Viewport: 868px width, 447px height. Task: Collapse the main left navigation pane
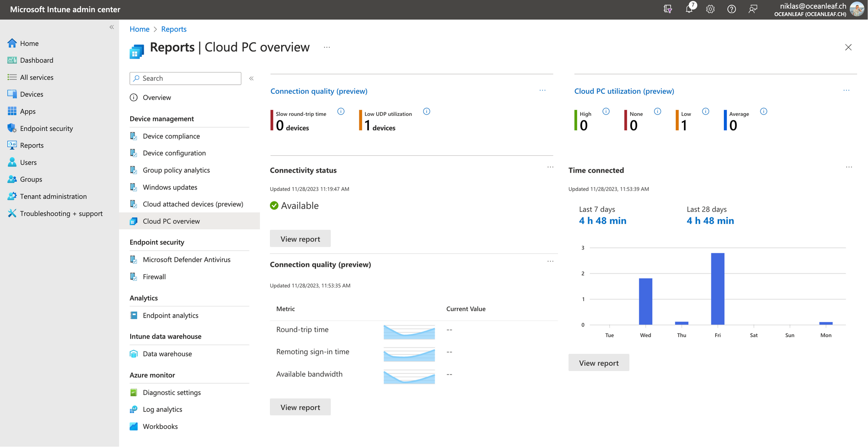point(112,27)
